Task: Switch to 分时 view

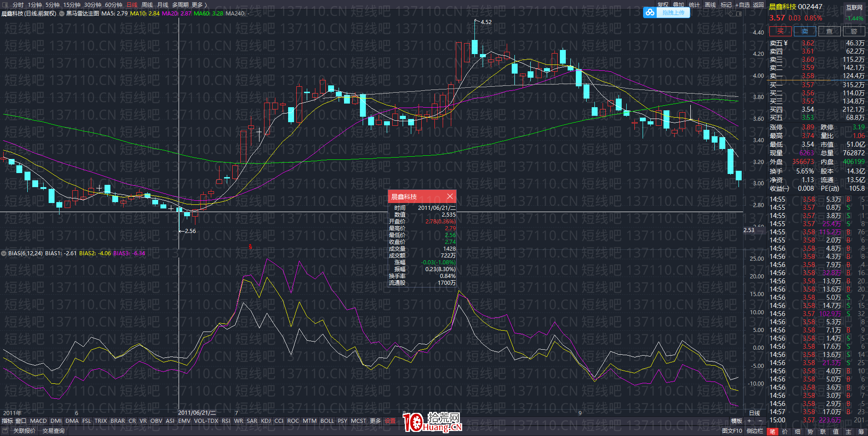Action: click(18, 5)
